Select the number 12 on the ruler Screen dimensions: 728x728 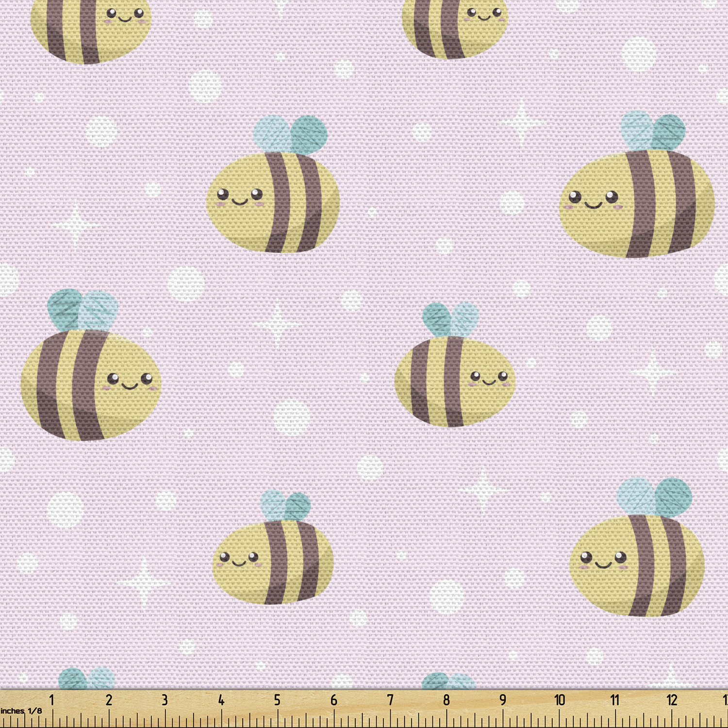[672, 700]
